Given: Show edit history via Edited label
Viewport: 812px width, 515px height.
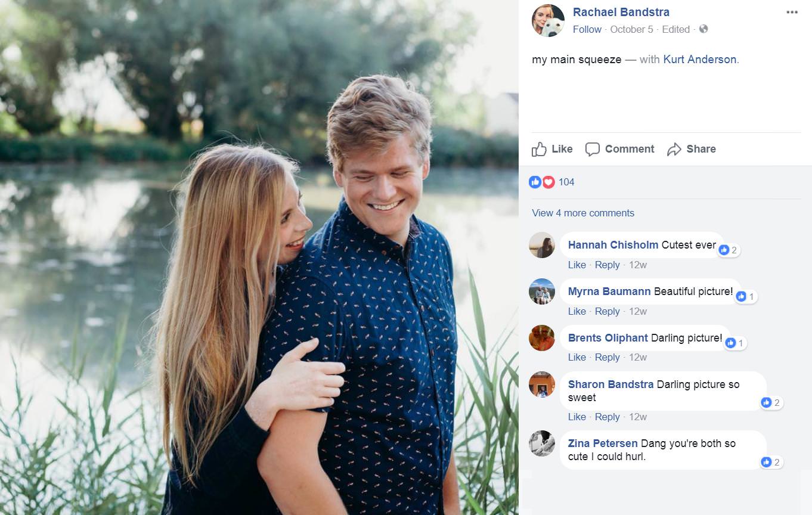Looking at the screenshot, I should tap(676, 29).
